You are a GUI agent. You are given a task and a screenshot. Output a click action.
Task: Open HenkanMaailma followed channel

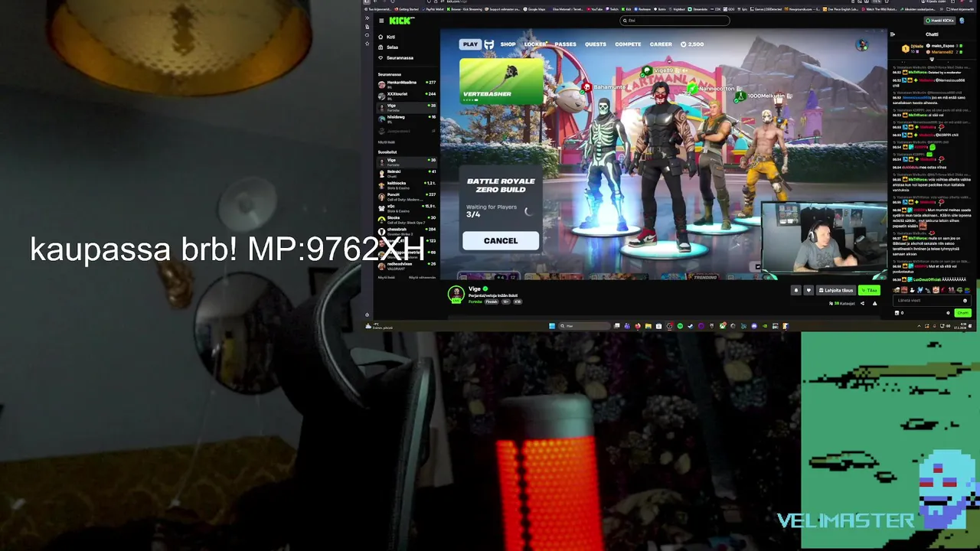407,83
